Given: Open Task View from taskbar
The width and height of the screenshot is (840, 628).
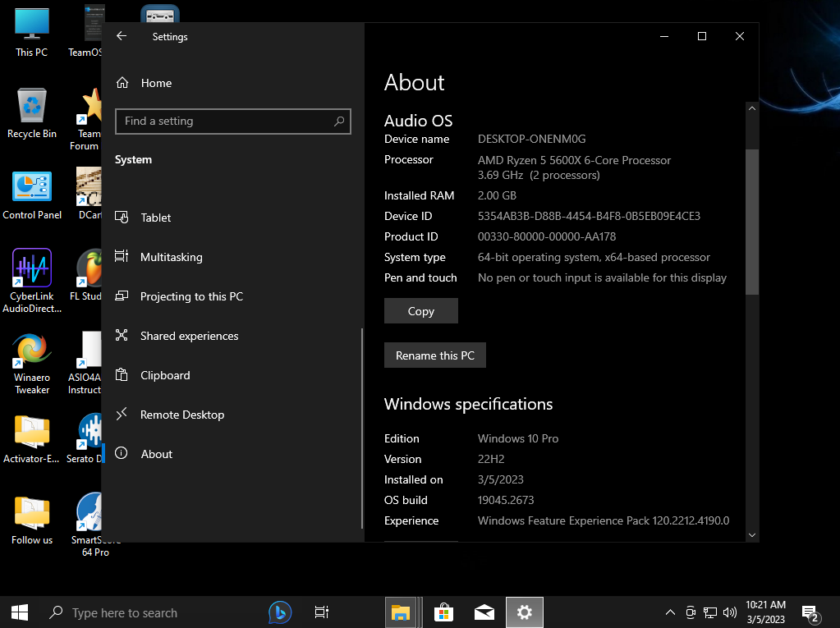Looking at the screenshot, I should pos(321,612).
